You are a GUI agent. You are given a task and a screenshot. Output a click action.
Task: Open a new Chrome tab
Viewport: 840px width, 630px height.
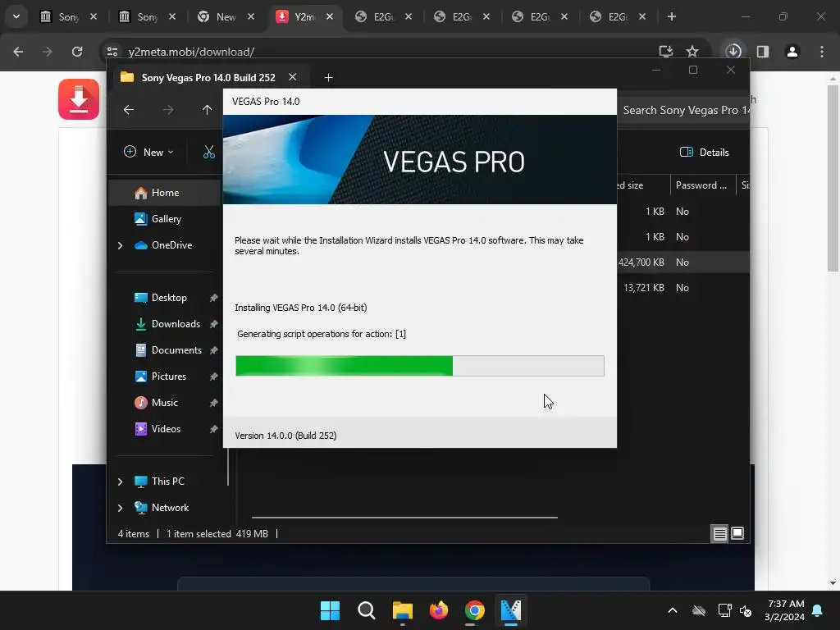pyautogui.click(x=672, y=16)
